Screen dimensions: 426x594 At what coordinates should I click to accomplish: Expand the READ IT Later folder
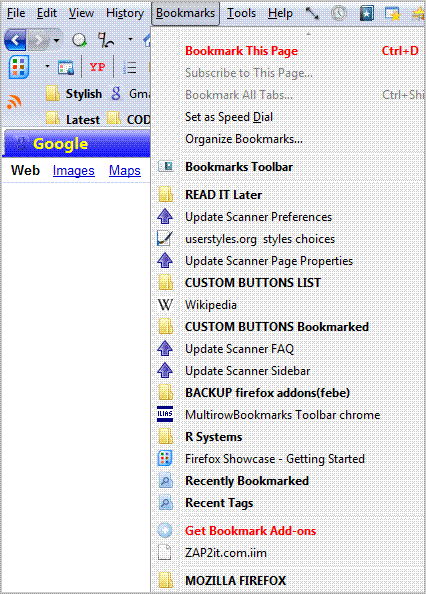tap(223, 195)
